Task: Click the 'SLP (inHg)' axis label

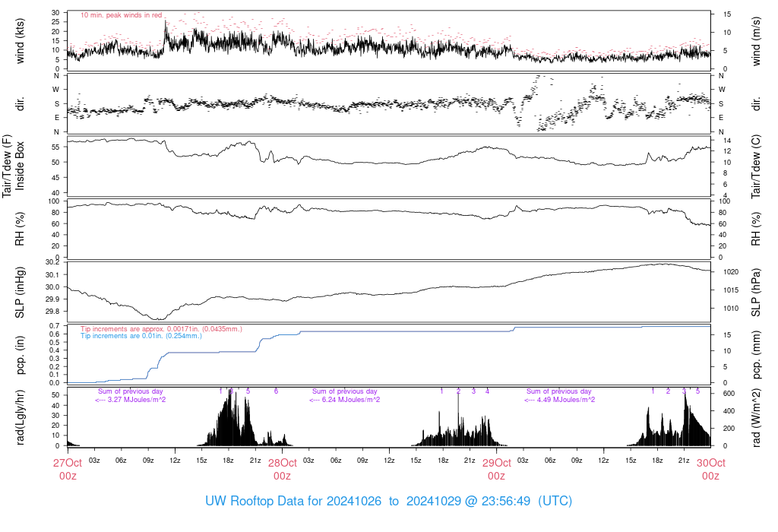Action: pyautogui.click(x=21, y=293)
